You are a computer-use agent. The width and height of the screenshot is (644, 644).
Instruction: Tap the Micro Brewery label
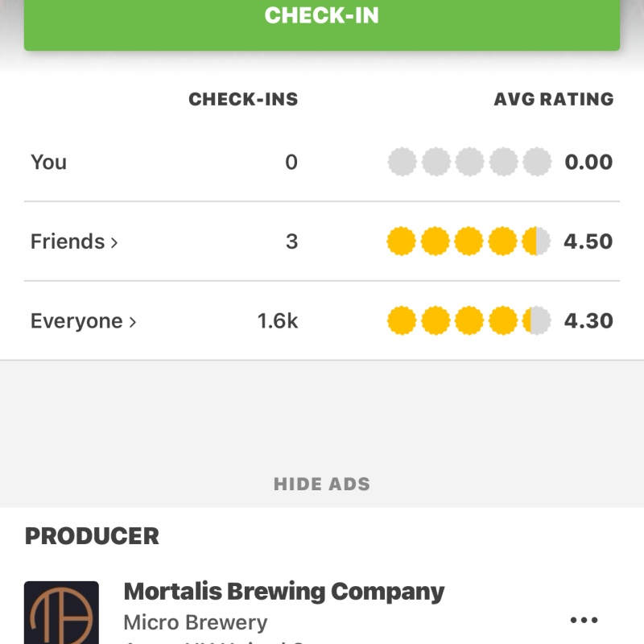click(x=195, y=621)
